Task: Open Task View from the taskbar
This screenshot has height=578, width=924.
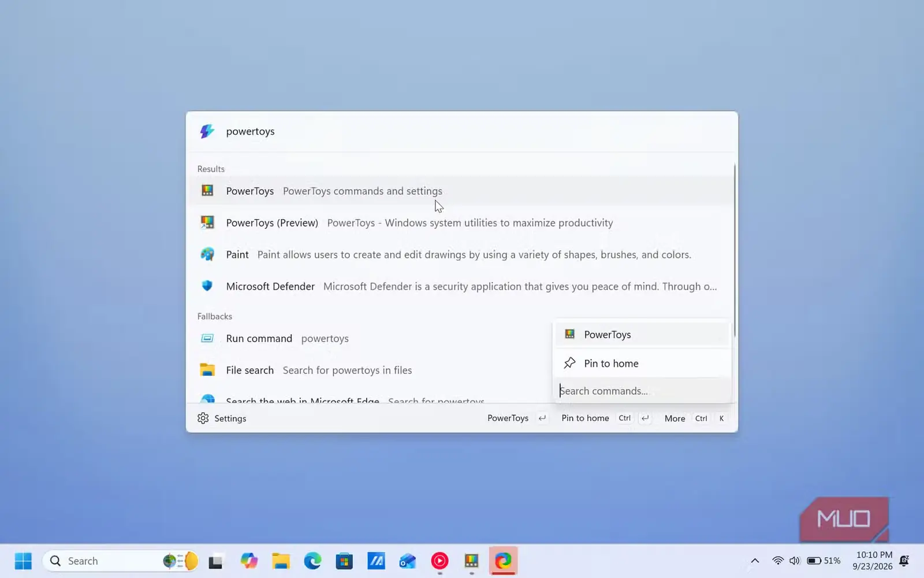Action: click(x=216, y=561)
